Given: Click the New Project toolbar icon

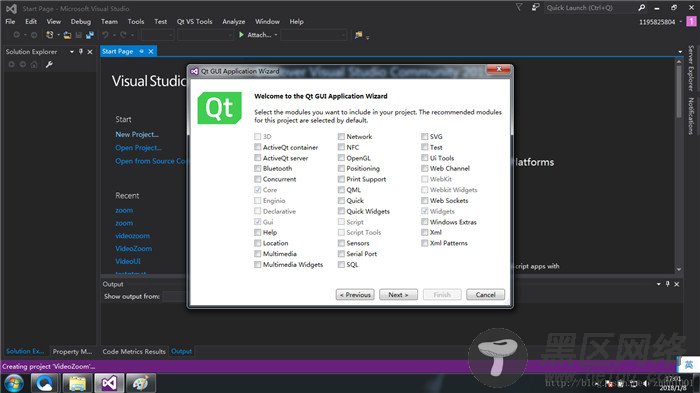Looking at the screenshot, I should (x=50, y=35).
